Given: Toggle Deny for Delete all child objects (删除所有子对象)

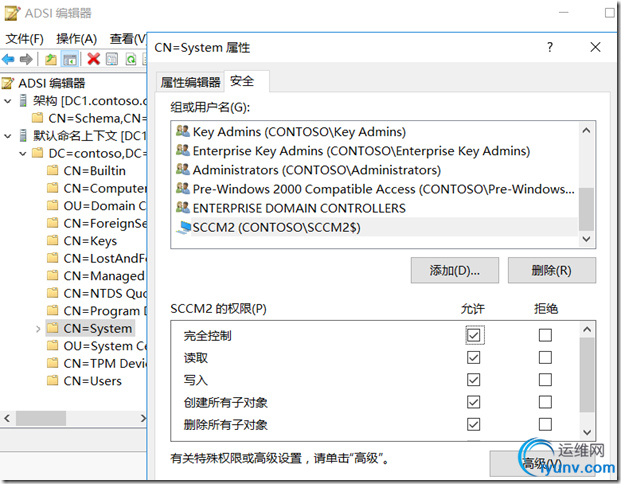Looking at the screenshot, I should coord(545,424).
